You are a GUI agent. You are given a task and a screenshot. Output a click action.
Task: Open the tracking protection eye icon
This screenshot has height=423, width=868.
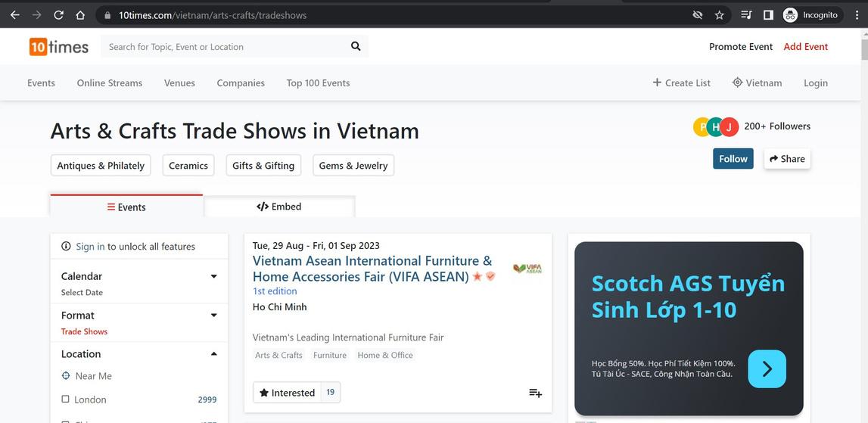click(x=698, y=15)
